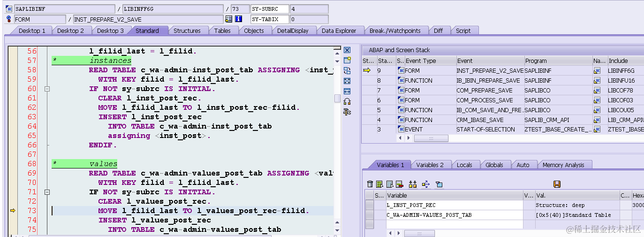The width and height of the screenshot is (644, 237).
Task: Click the SY-SUBRC variable name field
Action: point(270,9)
